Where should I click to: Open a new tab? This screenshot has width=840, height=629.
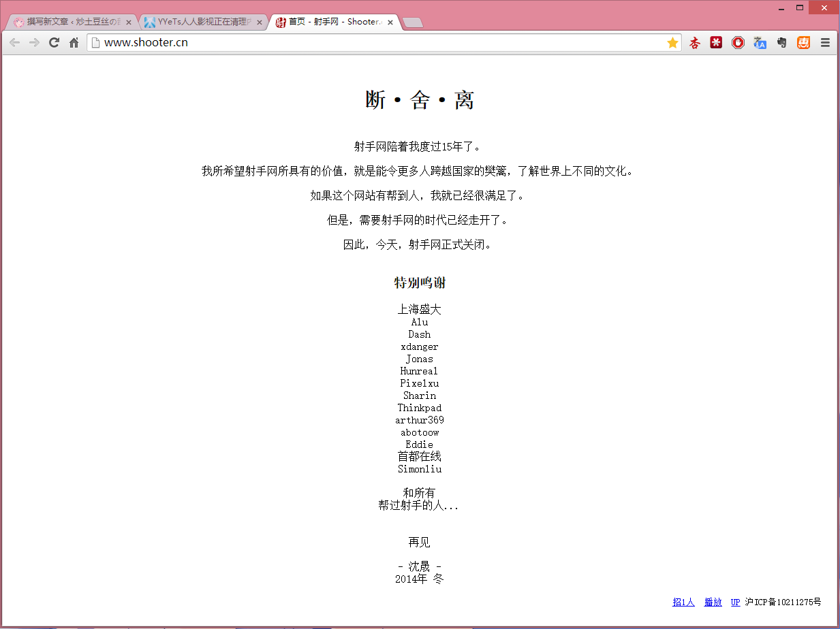coord(413,22)
